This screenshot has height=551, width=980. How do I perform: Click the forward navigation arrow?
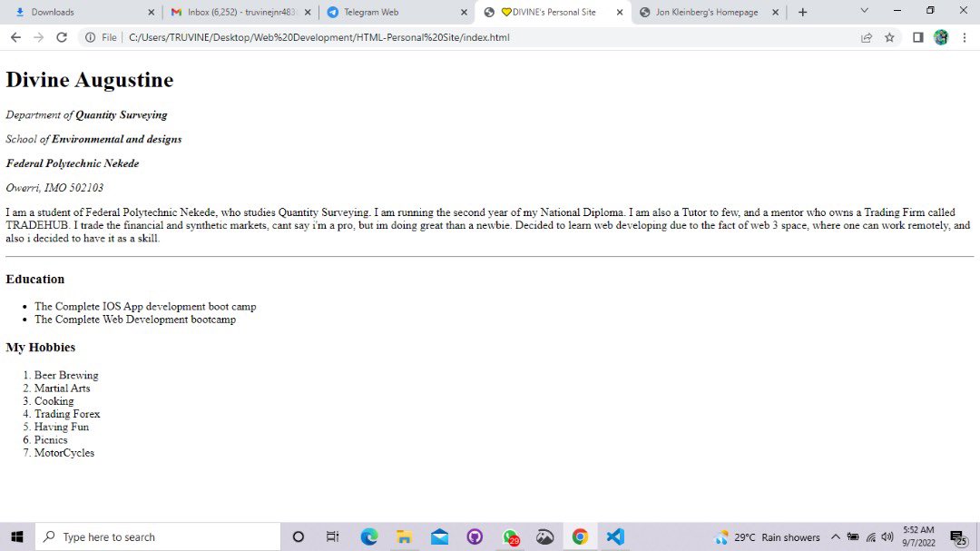38,38
